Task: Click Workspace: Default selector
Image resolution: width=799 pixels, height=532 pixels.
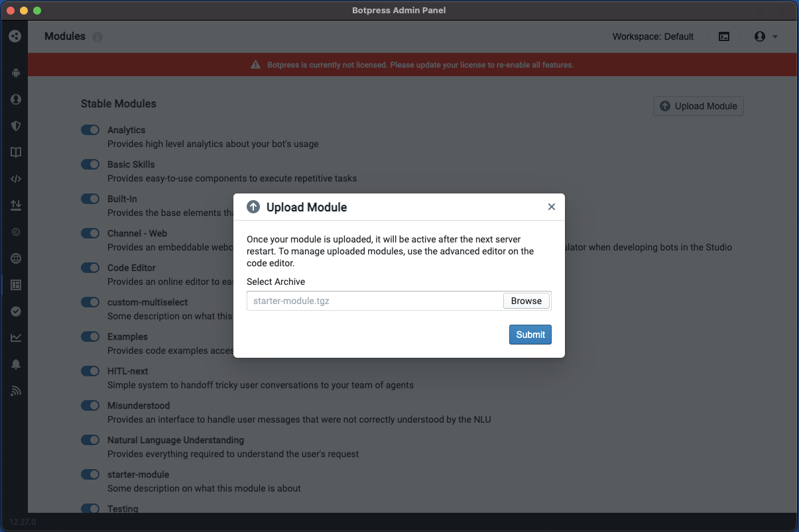Action: [x=653, y=37]
